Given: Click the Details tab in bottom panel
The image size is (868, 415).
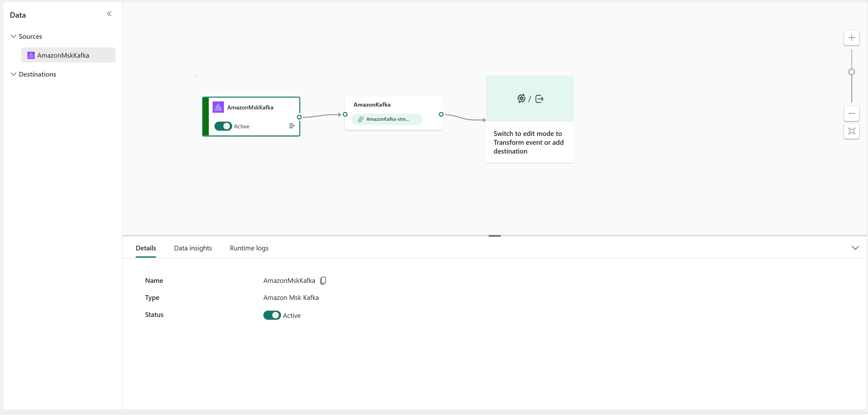Looking at the screenshot, I should pos(146,247).
